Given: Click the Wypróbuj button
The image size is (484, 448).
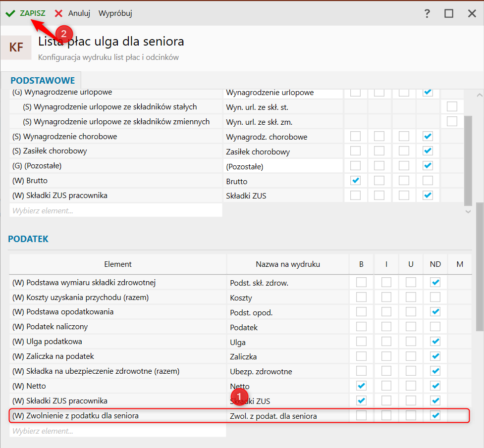Looking at the screenshot, I should pyautogui.click(x=115, y=13).
